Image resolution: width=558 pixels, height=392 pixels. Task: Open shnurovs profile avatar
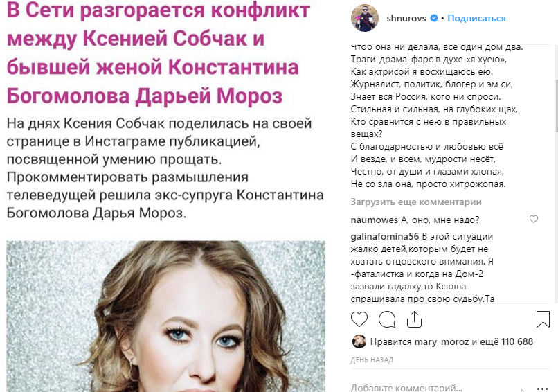point(365,18)
